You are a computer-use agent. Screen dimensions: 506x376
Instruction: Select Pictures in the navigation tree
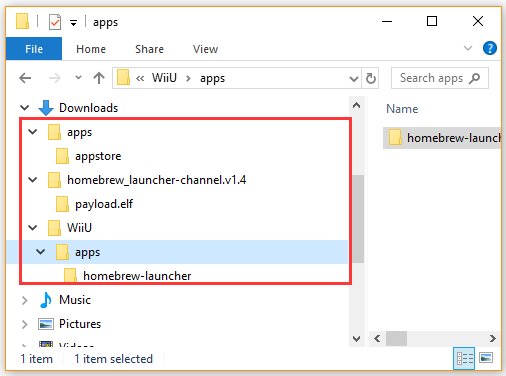pyautogui.click(x=80, y=324)
